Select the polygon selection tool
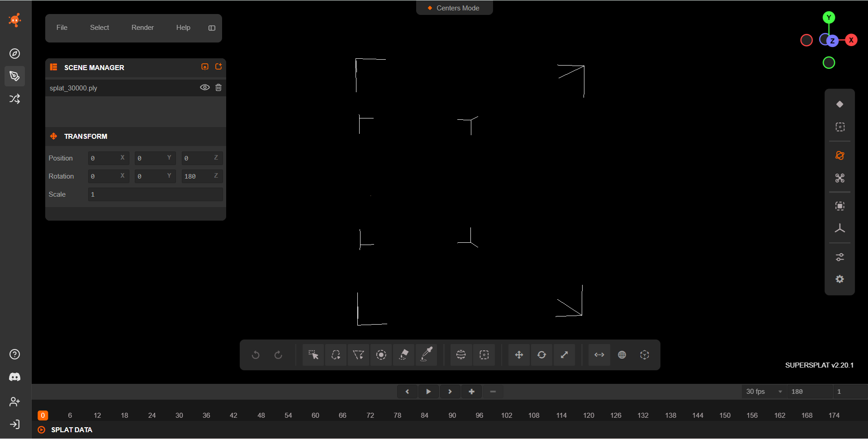The width and height of the screenshot is (868, 439). (358, 355)
